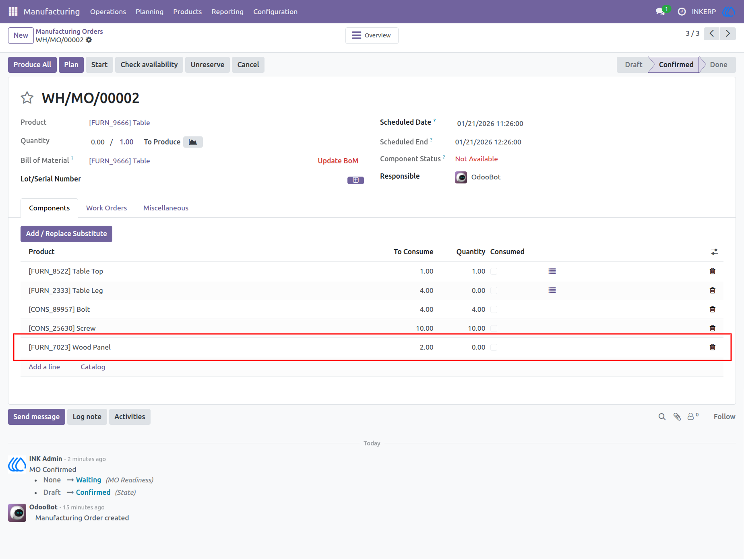Viewport: 744px width, 560px height.
Task: Toggle Consumed checkbox for Table Top
Action: pos(494,271)
